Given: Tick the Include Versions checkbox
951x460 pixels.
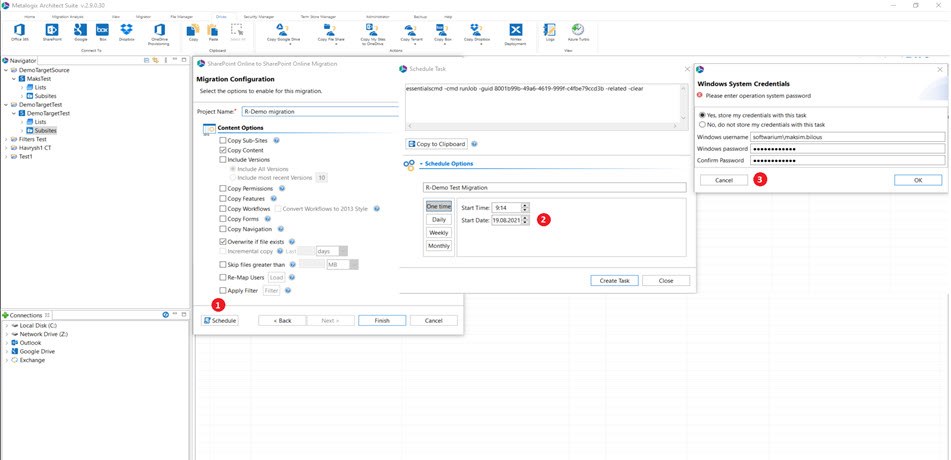Looking at the screenshot, I should pyautogui.click(x=223, y=160).
